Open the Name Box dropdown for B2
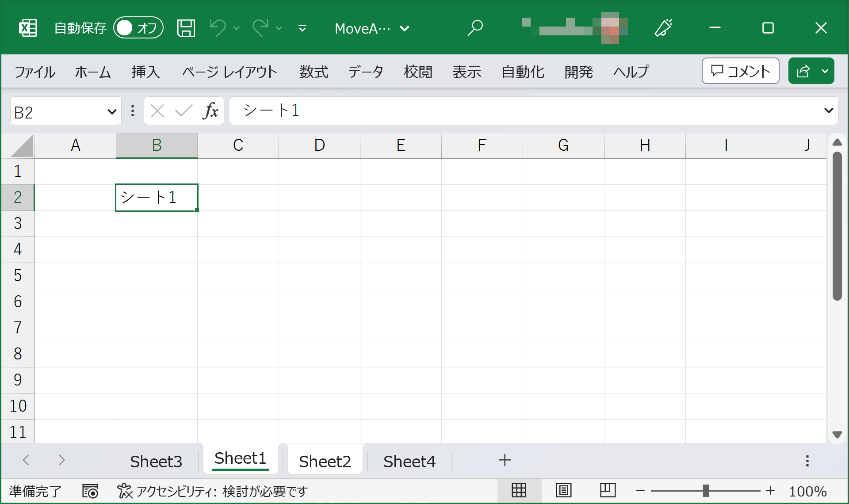849x504 pixels. (x=112, y=112)
